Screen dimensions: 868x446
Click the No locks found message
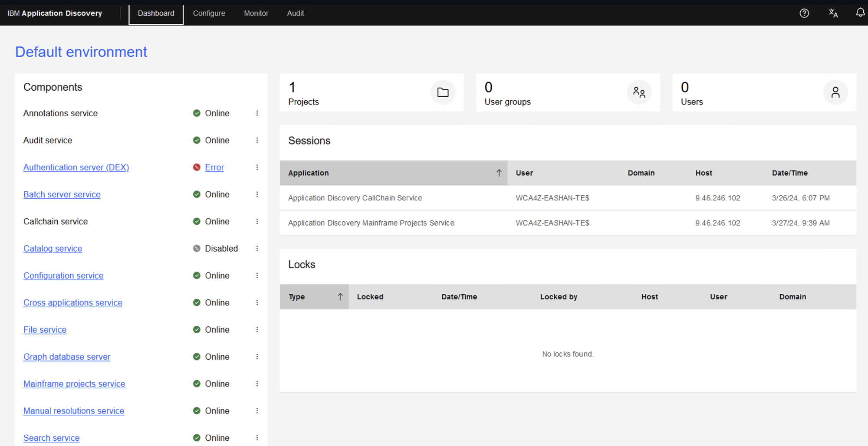(x=568, y=354)
